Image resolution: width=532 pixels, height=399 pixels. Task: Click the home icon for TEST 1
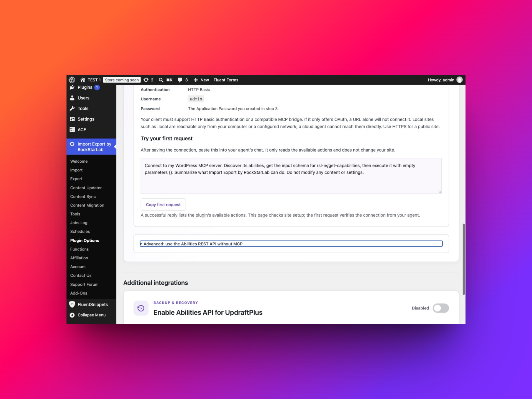click(x=83, y=80)
